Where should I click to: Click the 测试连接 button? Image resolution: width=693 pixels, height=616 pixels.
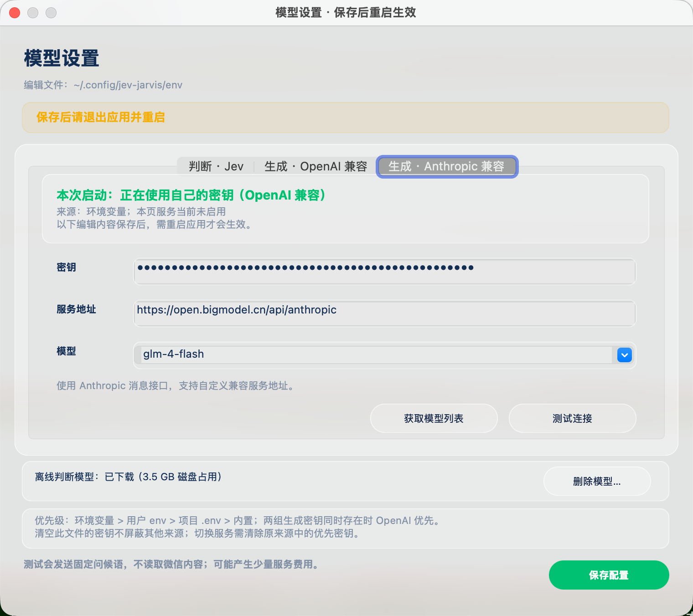(572, 418)
